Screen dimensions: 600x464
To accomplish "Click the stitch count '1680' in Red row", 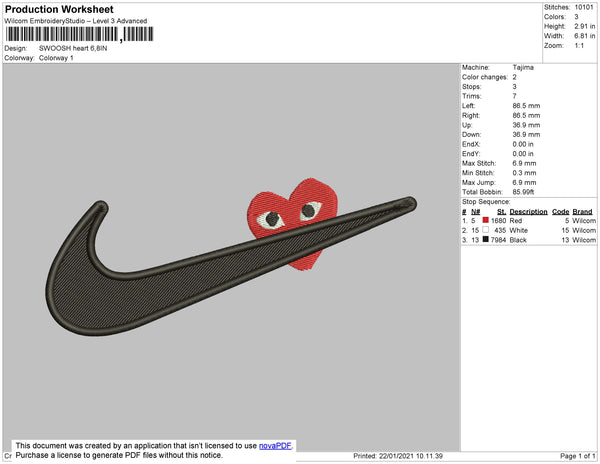I will [x=498, y=221].
